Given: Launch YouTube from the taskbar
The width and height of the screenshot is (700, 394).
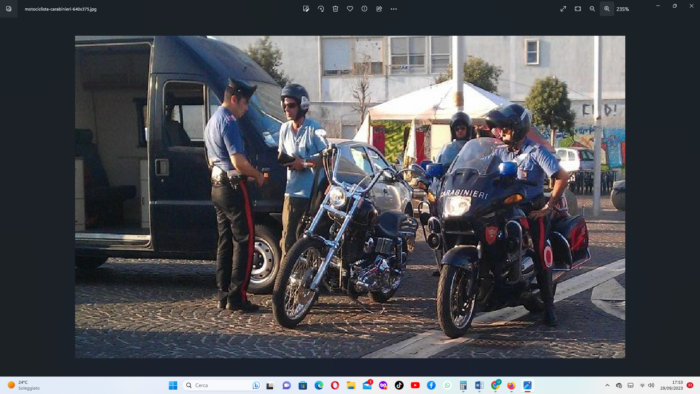Looking at the screenshot, I should click(415, 386).
